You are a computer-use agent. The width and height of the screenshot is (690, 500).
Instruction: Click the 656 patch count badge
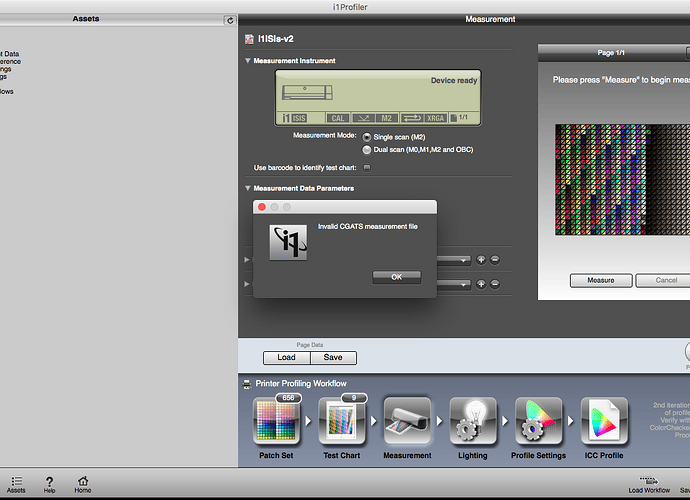click(x=288, y=398)
